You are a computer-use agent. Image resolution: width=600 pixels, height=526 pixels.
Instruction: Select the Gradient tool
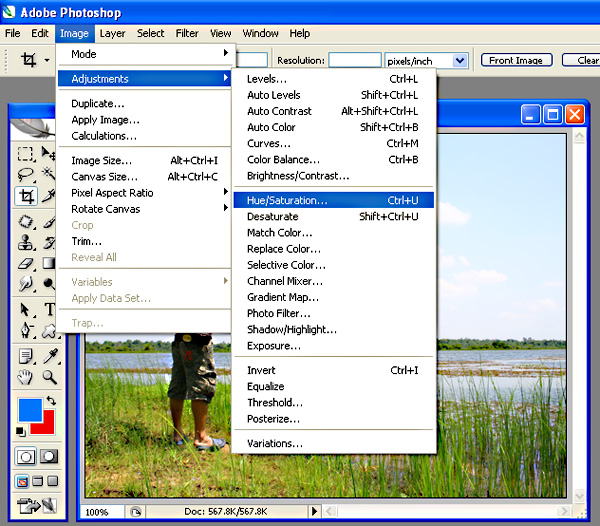coord(48,263)
